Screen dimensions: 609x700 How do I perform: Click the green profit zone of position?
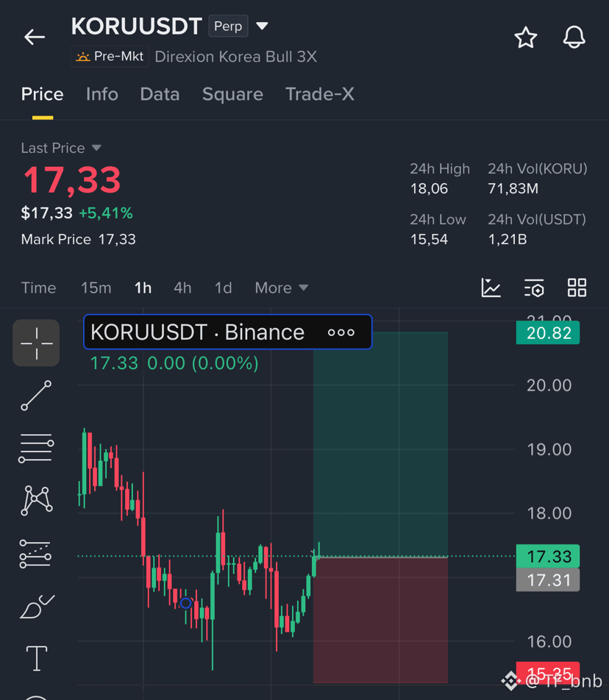(x=380, y=444)
